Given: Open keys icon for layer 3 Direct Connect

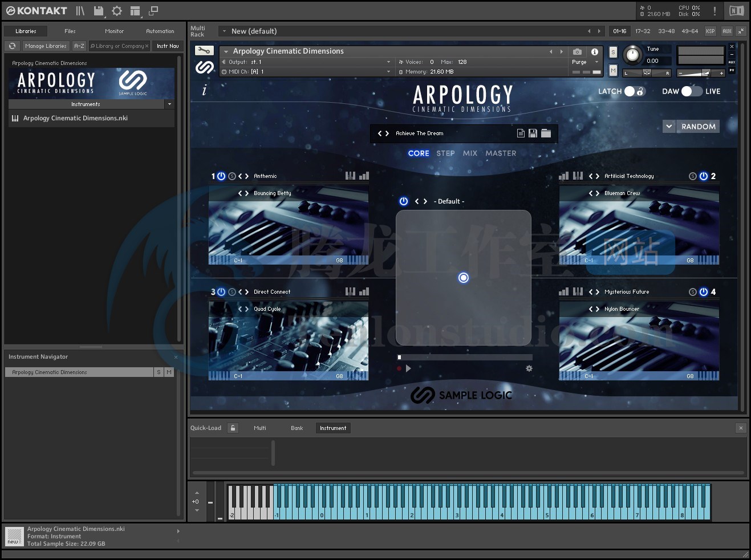Looking at the screenshot, I should [350, 291].
